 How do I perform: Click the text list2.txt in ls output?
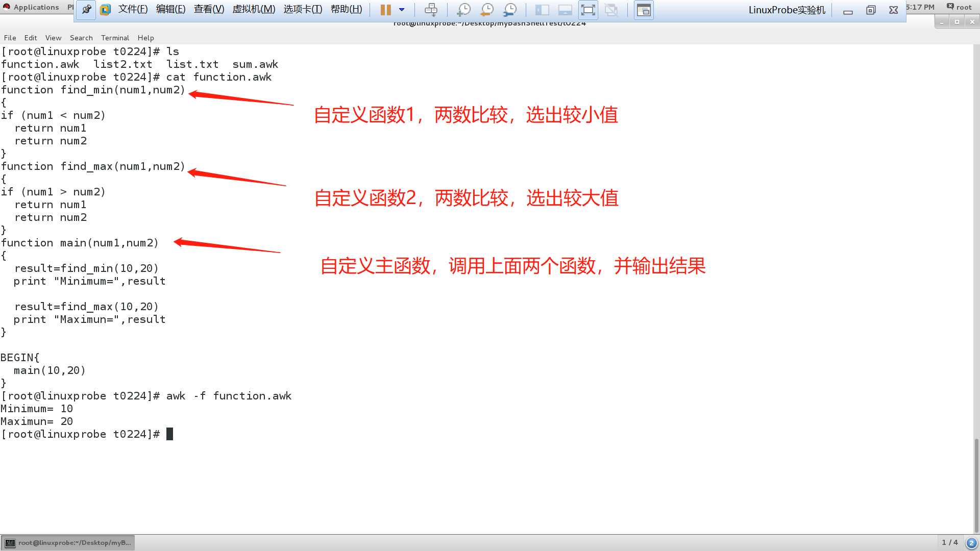[122, 64]
